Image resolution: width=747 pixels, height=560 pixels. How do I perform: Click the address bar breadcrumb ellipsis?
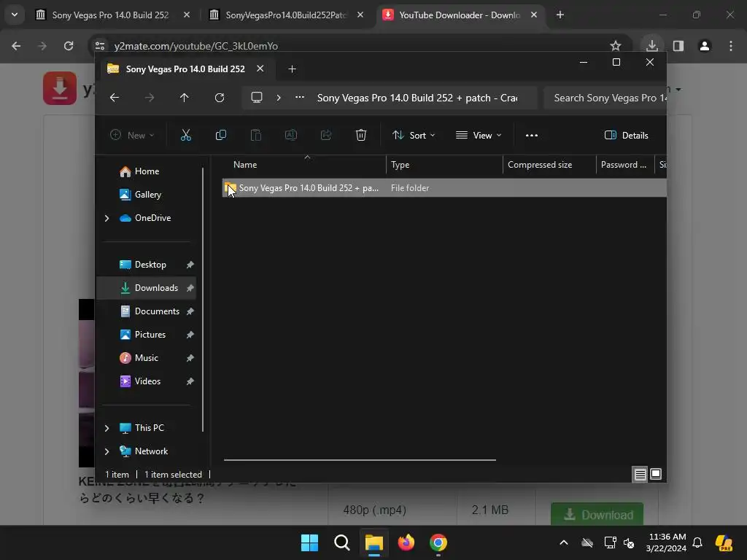pyautogui.click(x=300, y=98)
